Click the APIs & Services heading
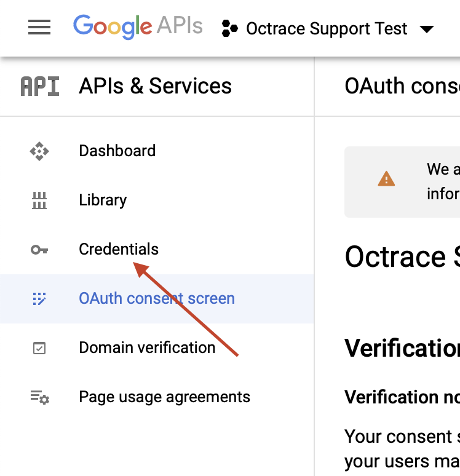Image resolution: width=460 pixels, height=476 pixels. coord(155,86)
